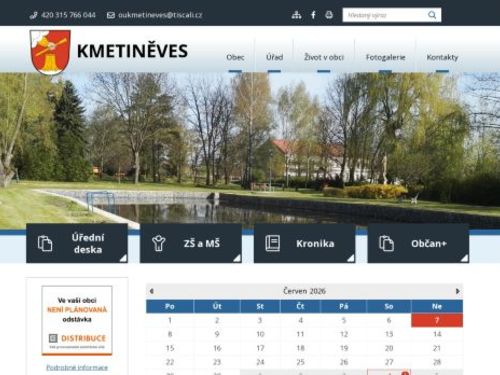Click the Podrobné informace link
Viewport: 500px width, 375px height.
coord(77,367)
